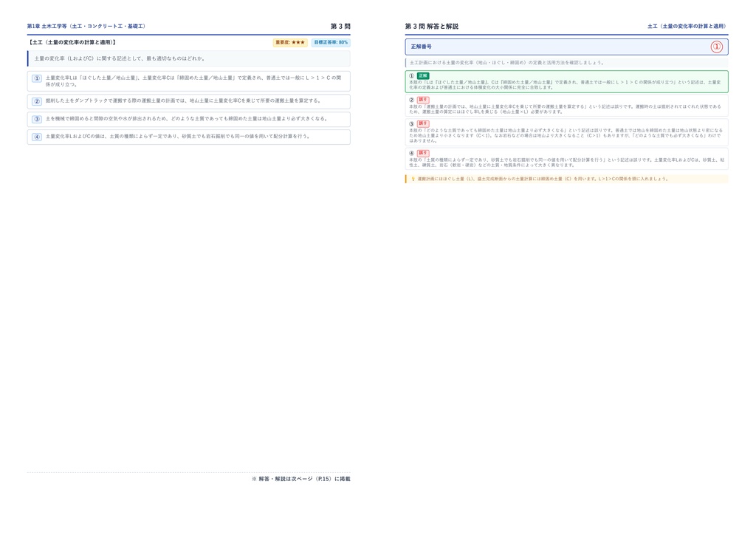
Task: Click the 第 3 問 heading on the question page
Action: pos(340,26)
